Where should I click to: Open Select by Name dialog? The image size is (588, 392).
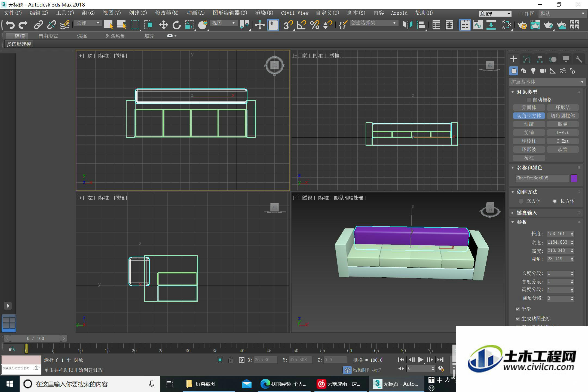click(x=121, y=25)
